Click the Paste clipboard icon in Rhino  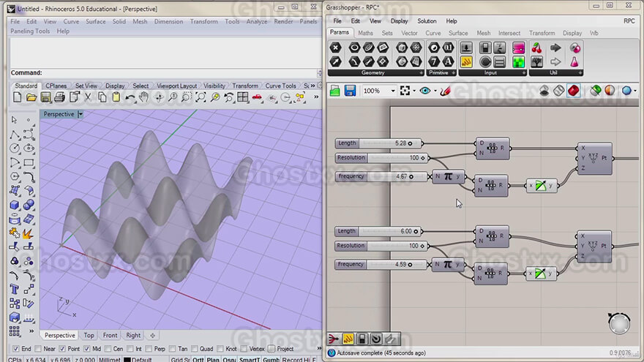[x=116, y=97]
